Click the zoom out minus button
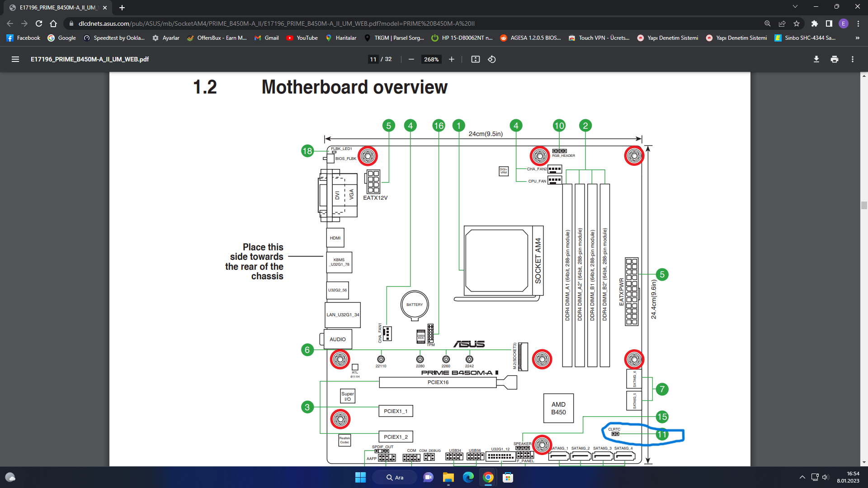Viewport: 868px width, 488px height. 411,59
